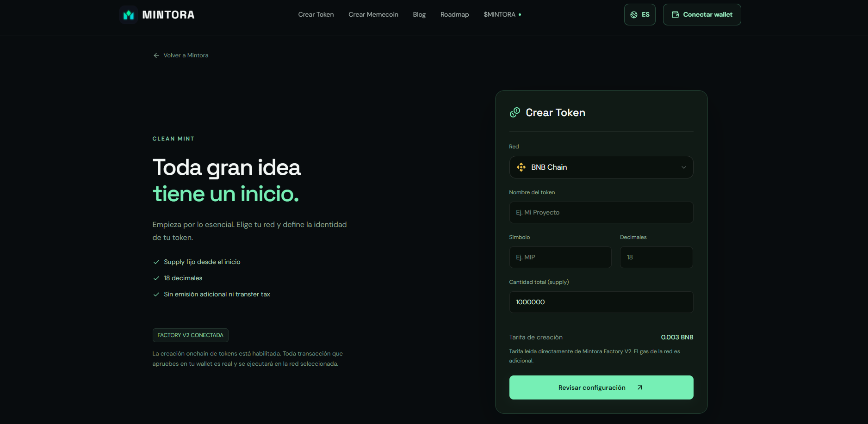Open the Crear Memecoin nav item
The width and height of the screenshot is (868, 424).
[373, 14]
